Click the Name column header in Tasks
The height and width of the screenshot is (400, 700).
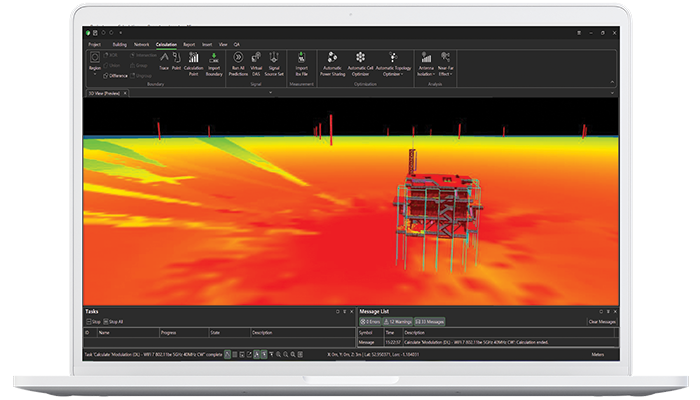pos(128,333)
